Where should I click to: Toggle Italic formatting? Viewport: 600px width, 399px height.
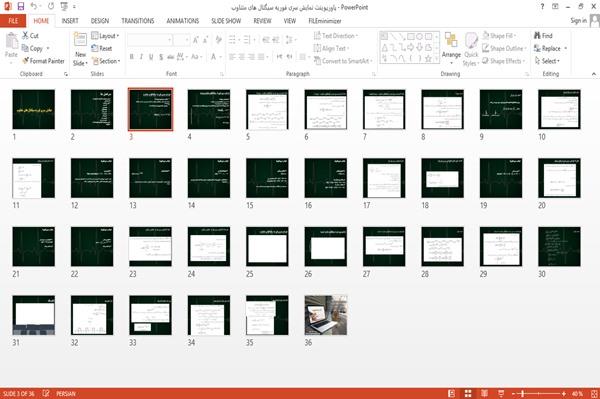tap(141, 57)
